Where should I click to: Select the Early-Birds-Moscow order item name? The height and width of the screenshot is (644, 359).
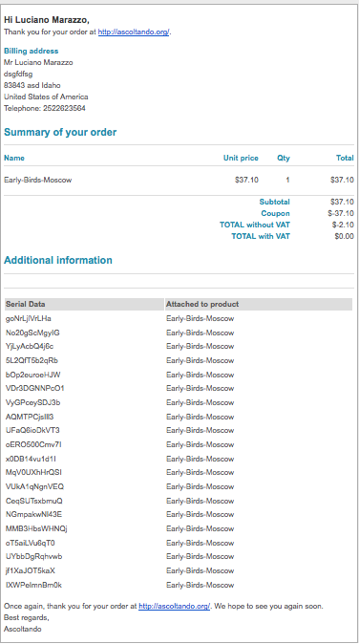(38, 180)
